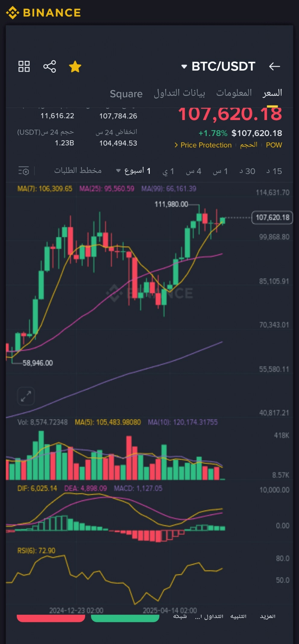Screen dimensions: 299x644
Task: Tap the POW tag link
Action: (274, 145)
